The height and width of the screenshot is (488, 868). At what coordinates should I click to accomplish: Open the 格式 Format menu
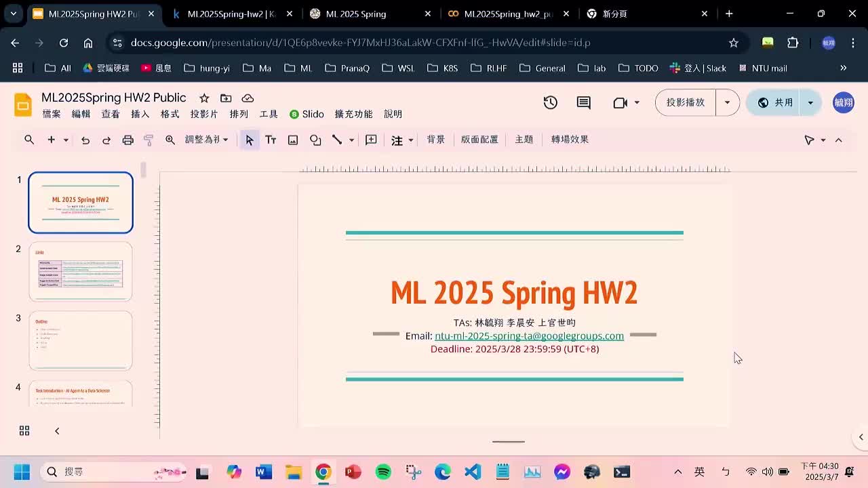pyautogui.click(x=170, y=114)
